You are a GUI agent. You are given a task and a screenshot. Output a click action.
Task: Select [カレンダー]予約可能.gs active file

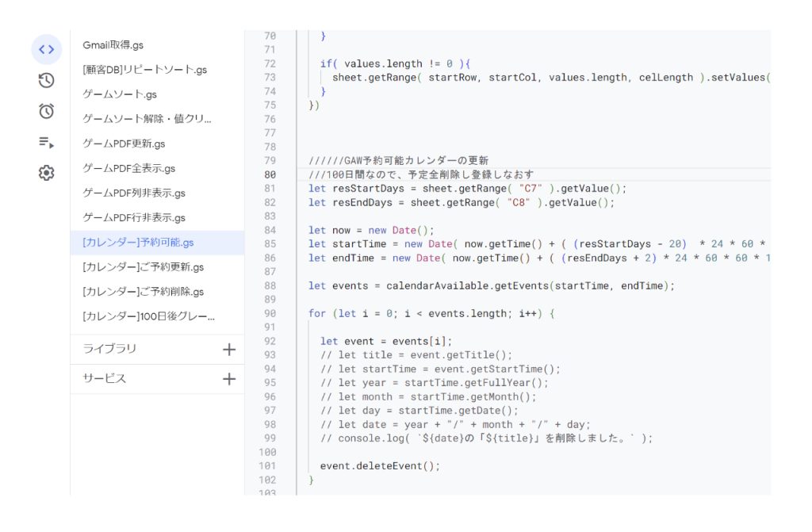coord(138,242)
